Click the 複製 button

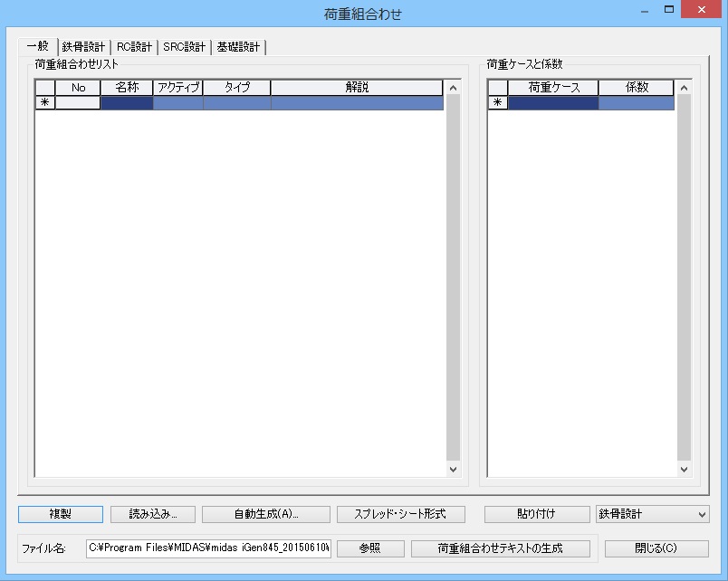tap(60, 514)
